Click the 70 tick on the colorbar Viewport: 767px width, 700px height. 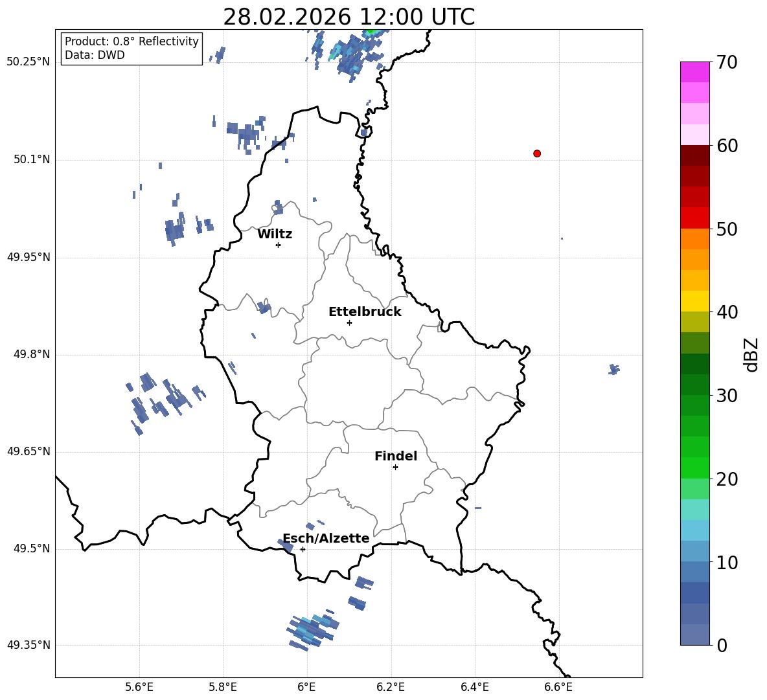click(x=727, y=62)
